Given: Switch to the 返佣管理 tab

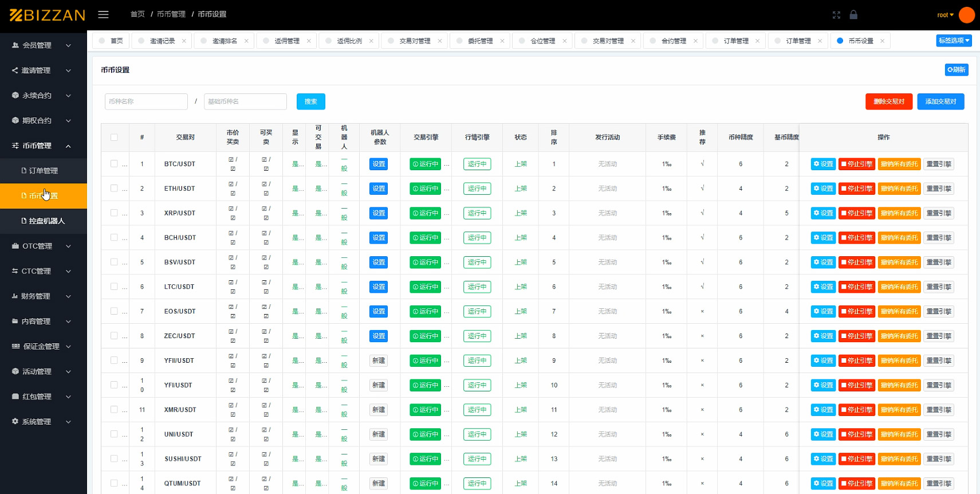Looking at the screenshot, I should point(286,41).
